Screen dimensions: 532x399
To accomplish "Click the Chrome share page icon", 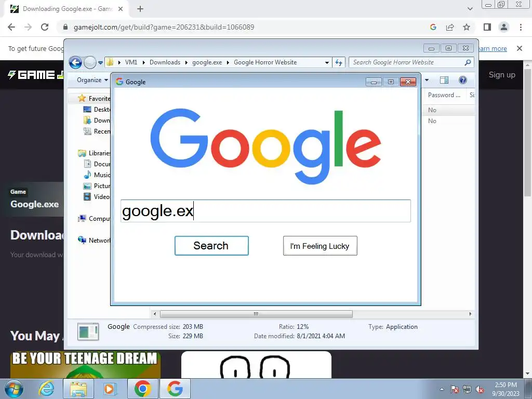I will (450, 27).
